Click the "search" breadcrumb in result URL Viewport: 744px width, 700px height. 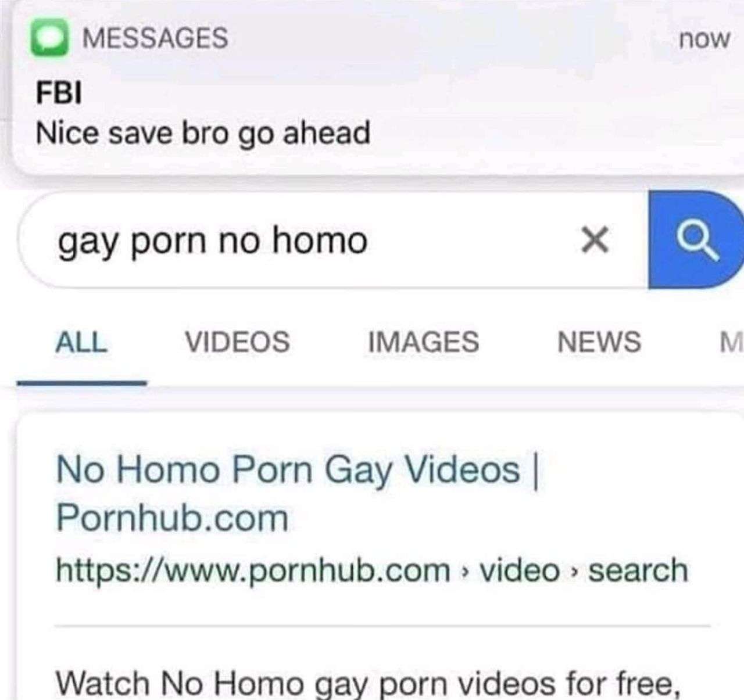point(638,570)
